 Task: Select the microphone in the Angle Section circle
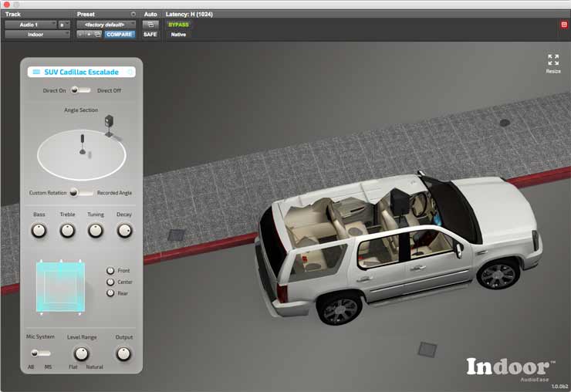click(83, 144)
